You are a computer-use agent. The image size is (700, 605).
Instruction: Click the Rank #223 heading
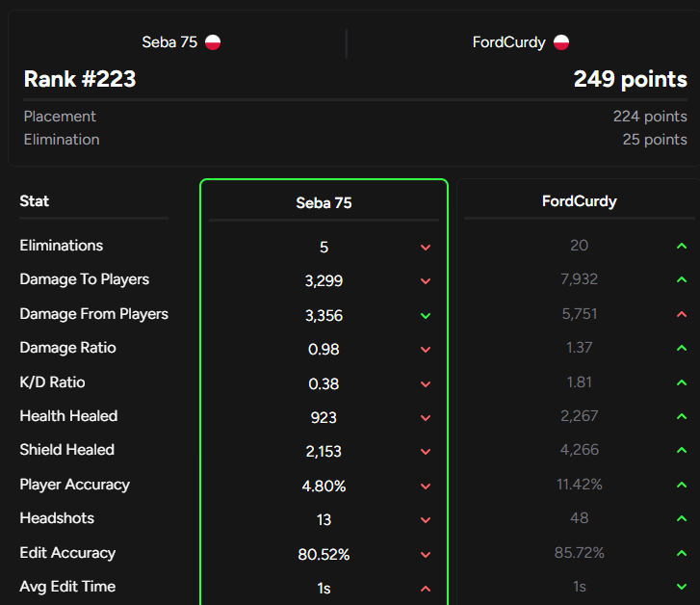80,79
